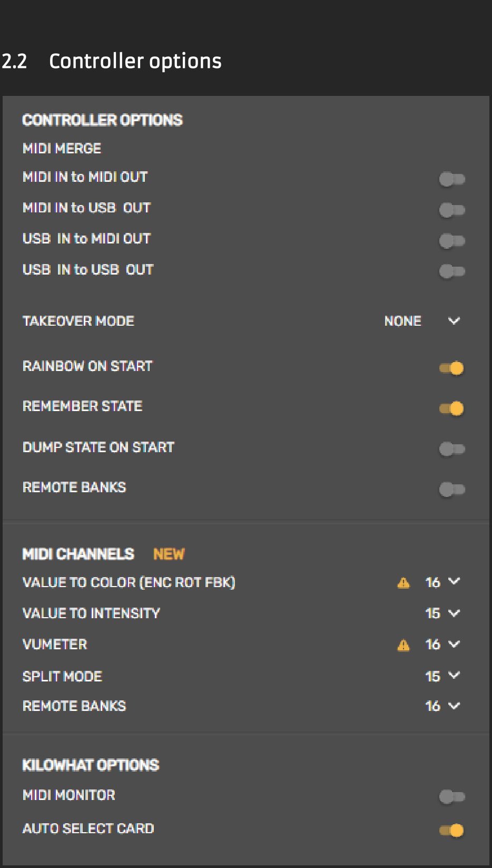Click the warning icon beside VUMETER
The height and width of the screenshot is (868, 492).
pyautogui.click(x=403, y=644)
